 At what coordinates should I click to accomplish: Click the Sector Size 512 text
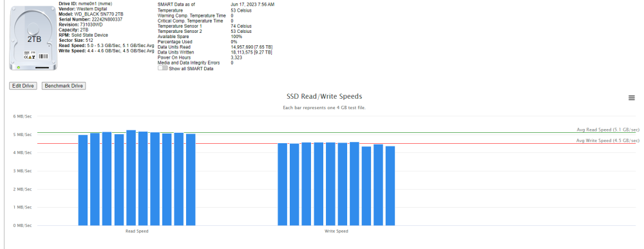[x=76, y=41]
